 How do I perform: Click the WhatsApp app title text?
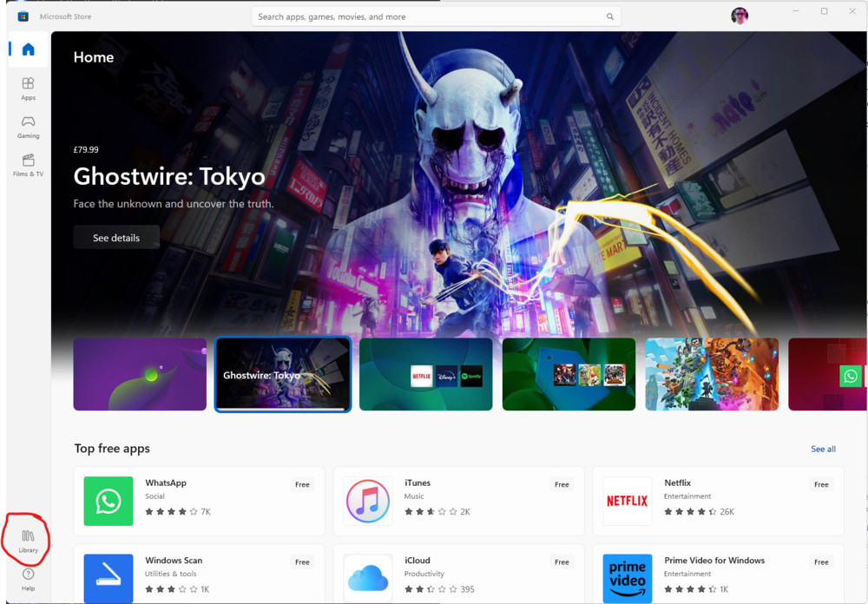(x=166, y=483)
